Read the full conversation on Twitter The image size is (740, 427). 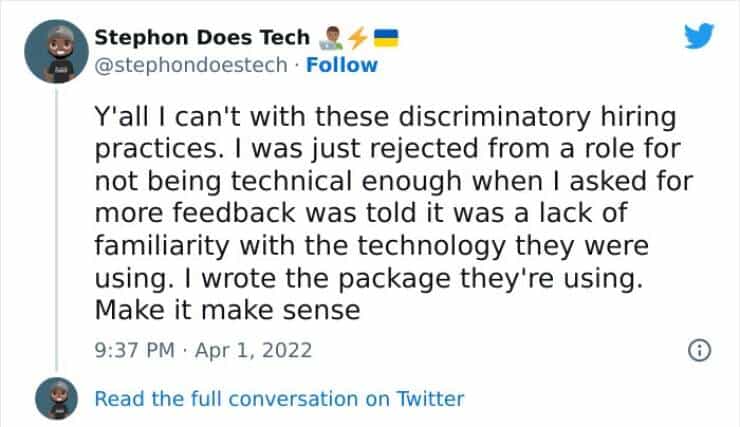click(279, 399)
